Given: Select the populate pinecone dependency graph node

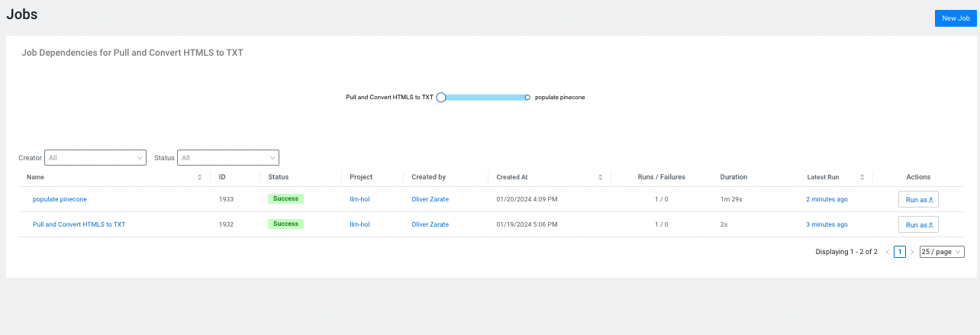Looking at the screenshot, I should coord(527,97).
